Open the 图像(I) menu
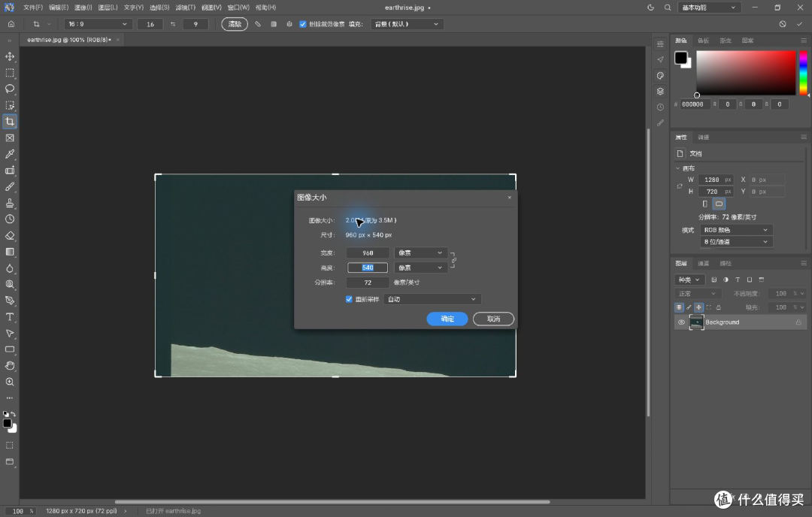The width and height of the screenshot is (812, 517). 83,8
